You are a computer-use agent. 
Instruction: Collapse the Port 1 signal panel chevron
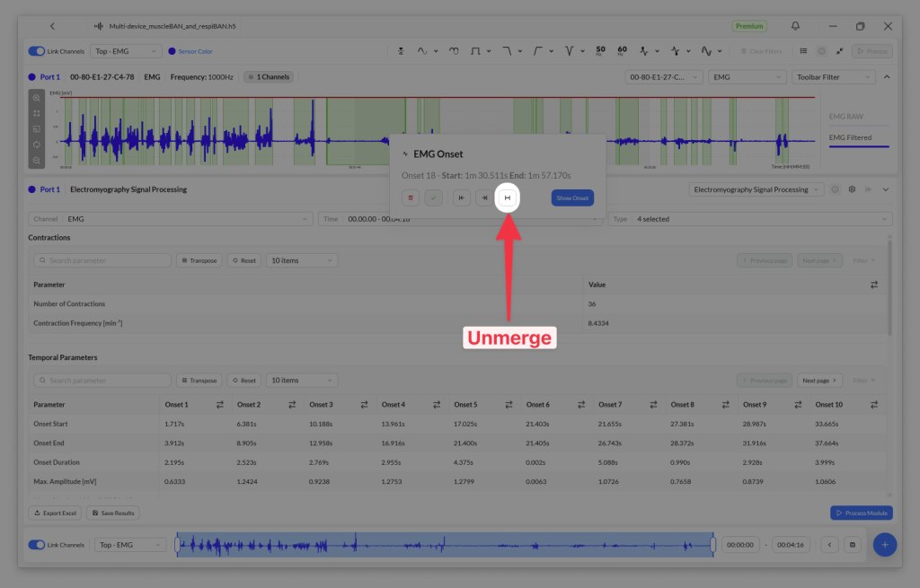point(887,77)
